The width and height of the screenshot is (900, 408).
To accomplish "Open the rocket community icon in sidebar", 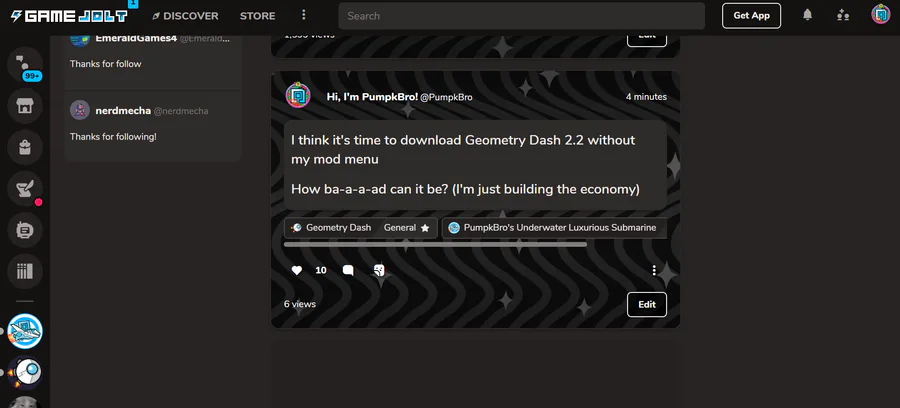I will (25, 373).
